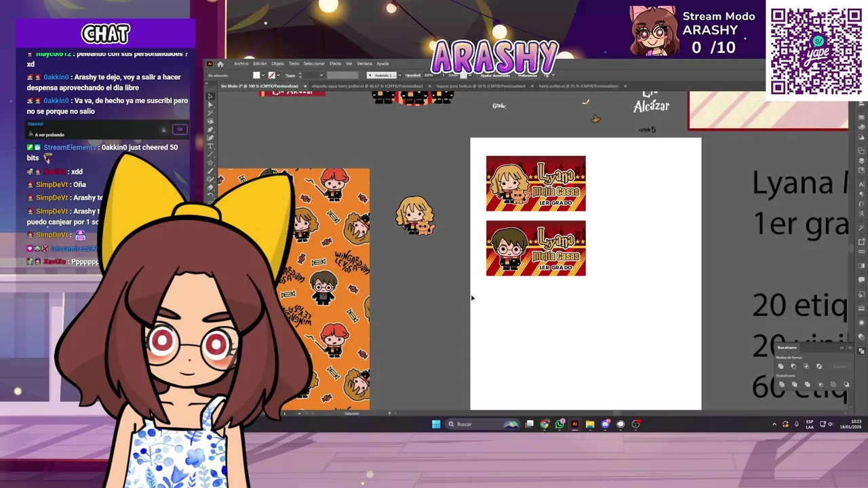This screenshot has height=488, width=868.
Task: Click Pathfinder Unite shape mode icon
Action: 781,366
